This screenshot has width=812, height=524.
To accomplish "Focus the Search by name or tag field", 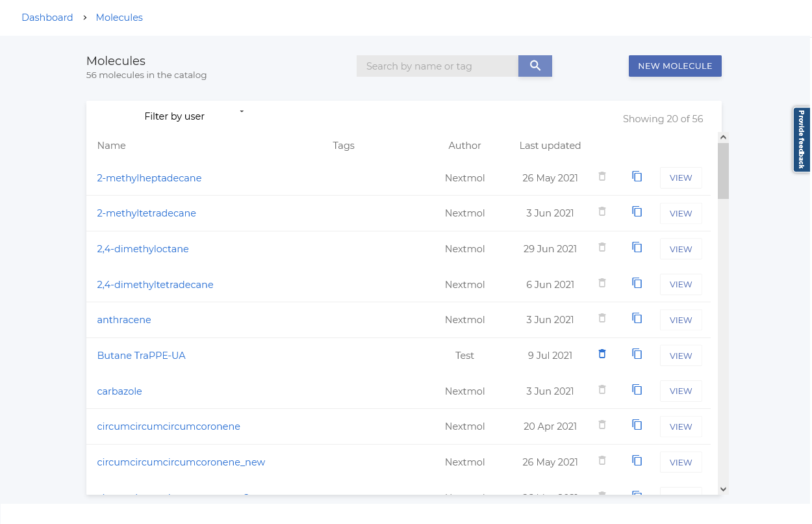I will 437,66.
